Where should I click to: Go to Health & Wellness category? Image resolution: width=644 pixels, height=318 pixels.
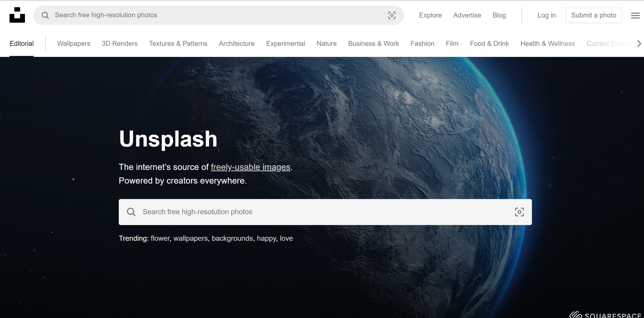pyautogui.click(x=548, y=44)
